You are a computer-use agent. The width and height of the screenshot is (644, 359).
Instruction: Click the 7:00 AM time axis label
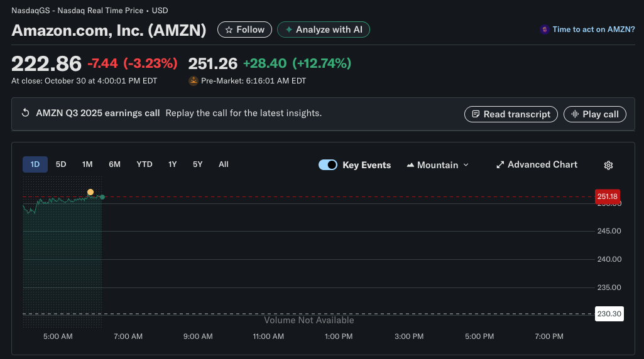[x=128, y=336]
